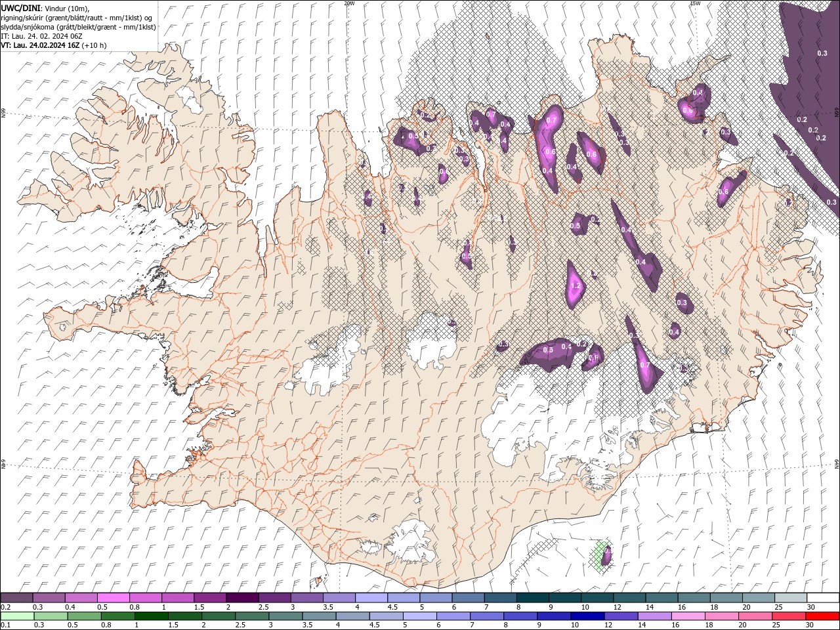Select snow scale swatch between 2 and 2.5

pos(242,597)
